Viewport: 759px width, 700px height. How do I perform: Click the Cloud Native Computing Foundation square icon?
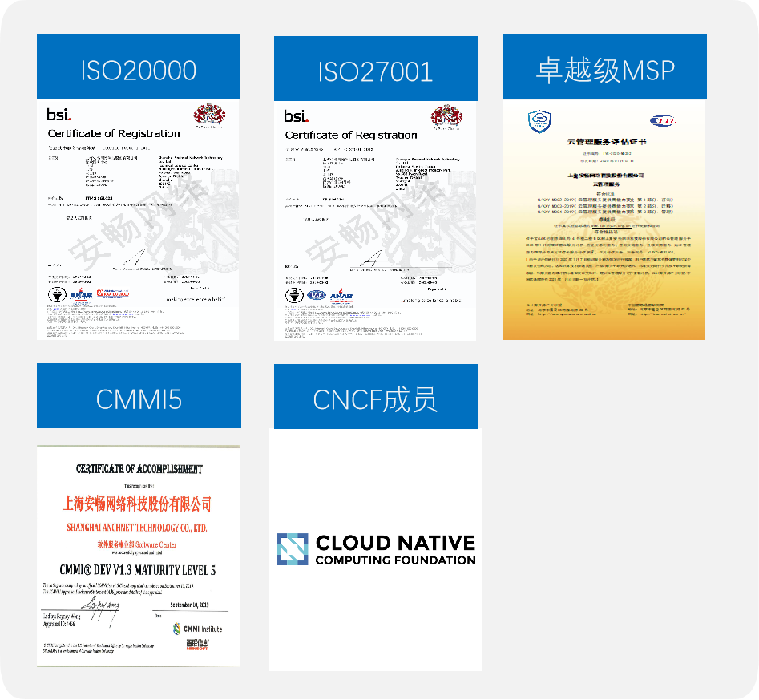[x=293, y=549]
